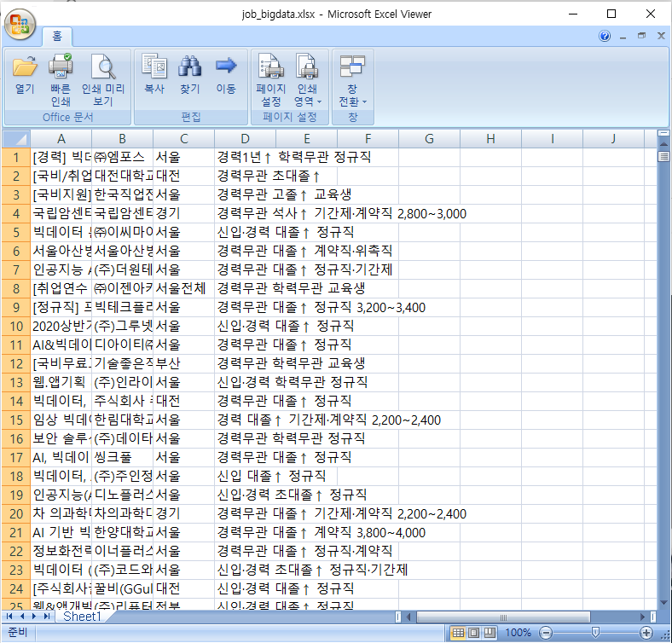Click the vertical scrollbar thumb
Screen dimensions: 672x643
click(x=663, y=157)
